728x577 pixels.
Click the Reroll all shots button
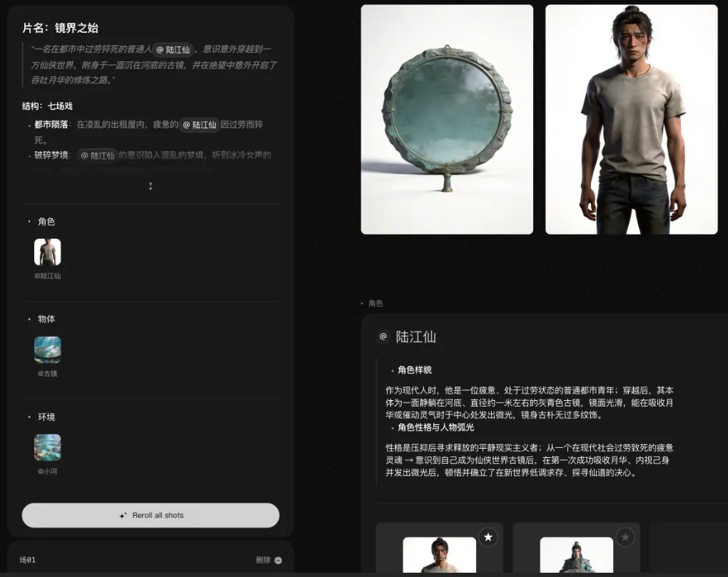tap(151, 516)
